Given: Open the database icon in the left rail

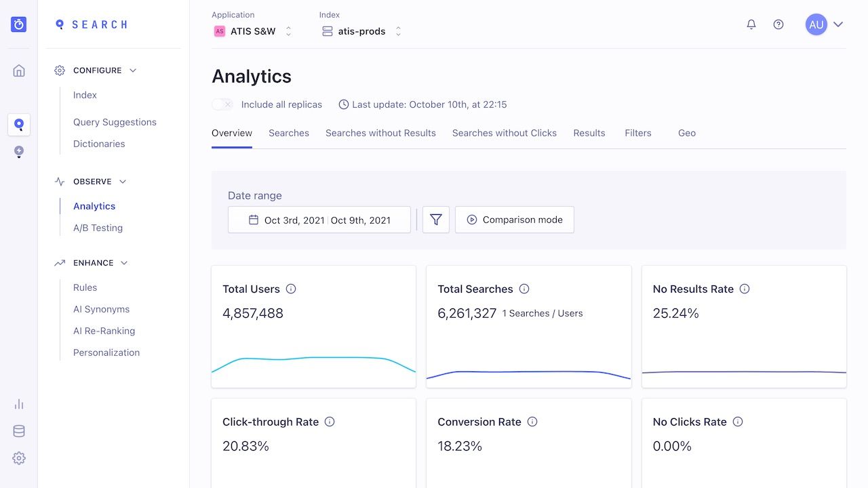Looking at the screenshot, I should pos(19,431).
